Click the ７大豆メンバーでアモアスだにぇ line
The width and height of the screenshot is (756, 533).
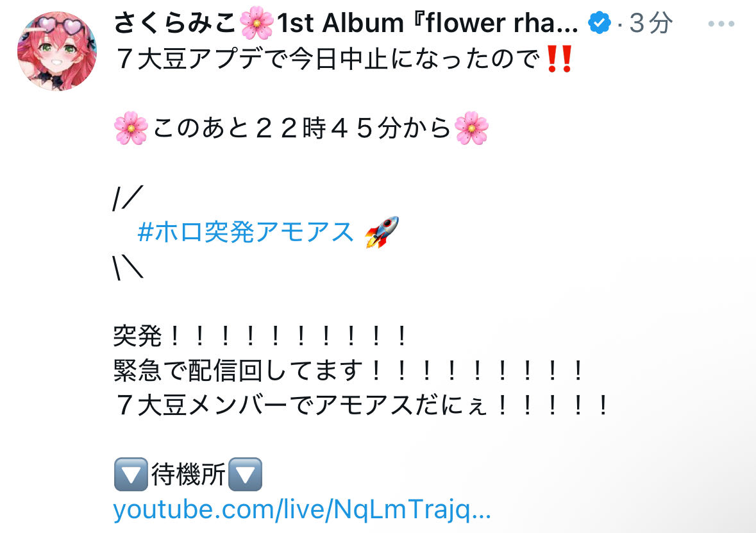click(362, 405)
